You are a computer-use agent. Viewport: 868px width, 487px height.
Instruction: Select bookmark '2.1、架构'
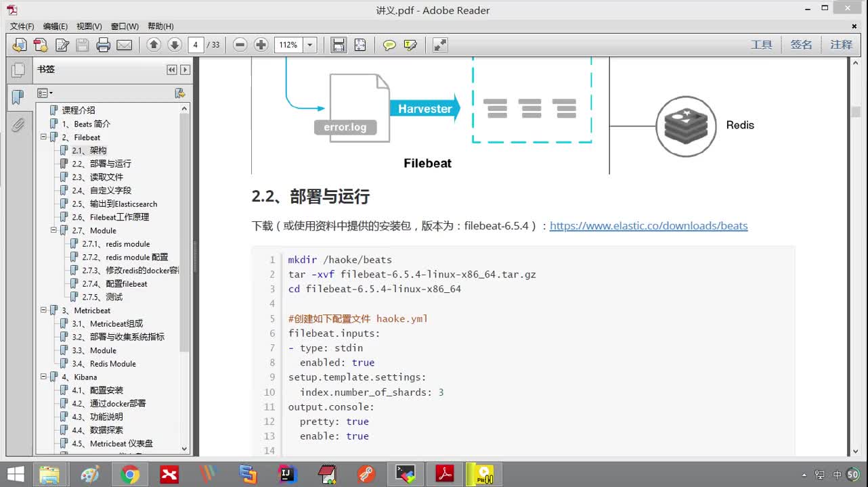89,150
